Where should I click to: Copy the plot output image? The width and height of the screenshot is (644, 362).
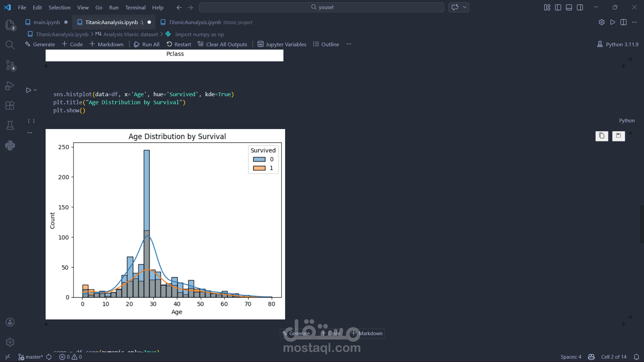click(x=602, y=136)
